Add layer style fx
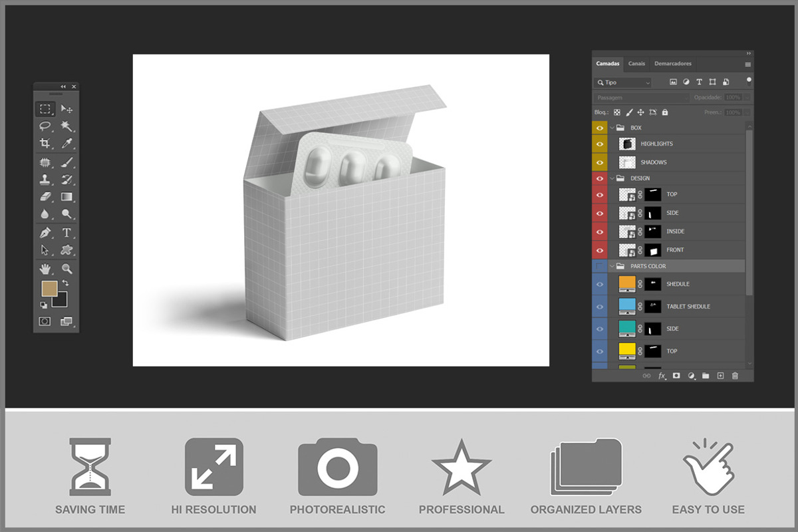 (x=662, y=376)
